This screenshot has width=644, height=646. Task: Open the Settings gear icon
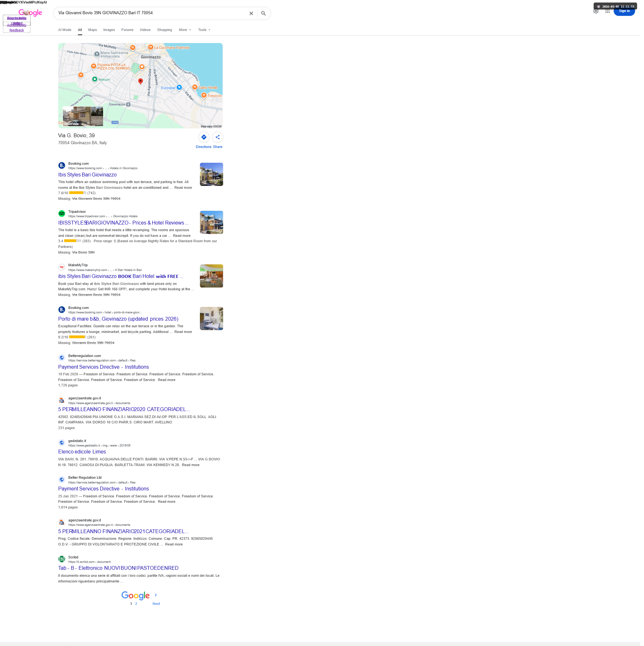(x=599, y=11)
